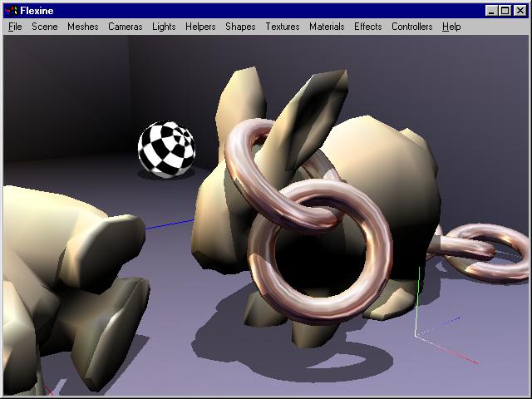Open the Controllers menu

tap(412, 27)
